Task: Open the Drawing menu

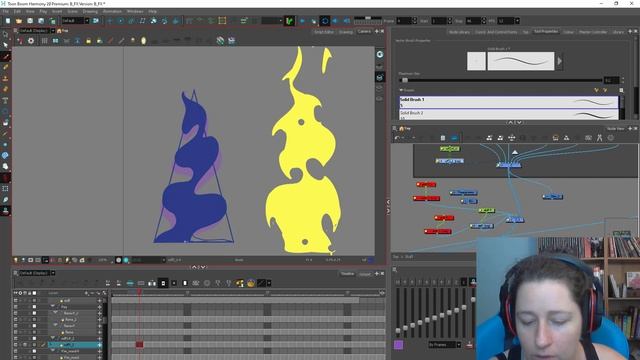Action: pos(90,11)
